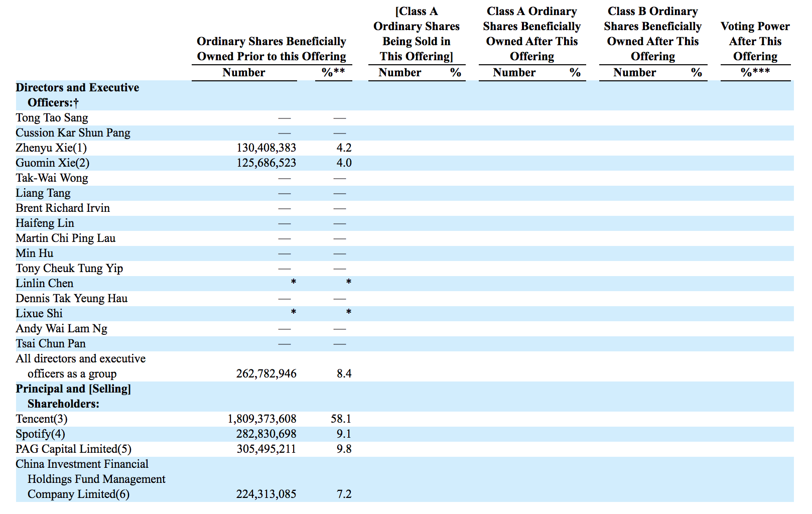Image resolution: width=812 pixels, height=514 pixels.
Task: Click the 'Zhenyu Xie(1)' row label
Action: click(x=51, y=148)
